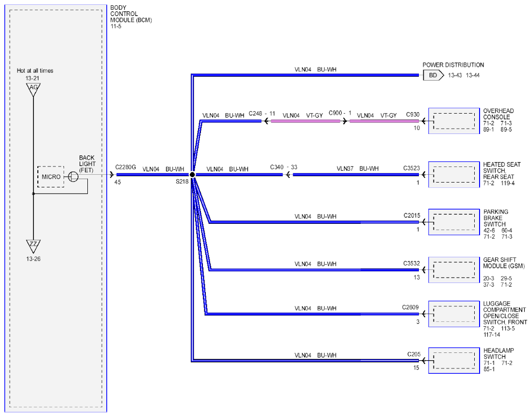532x417 pixels.
Task: Click the Gear Shift Module component box
Action: coord(454,270)
